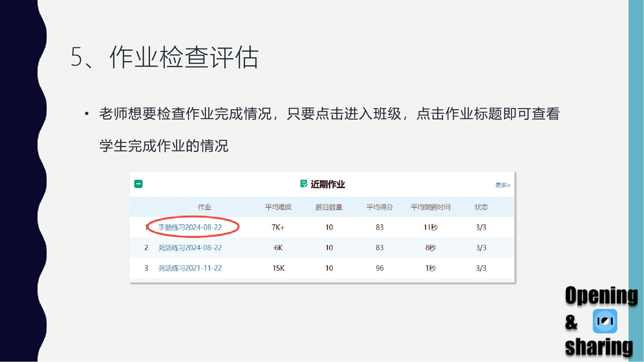Screen dimensions: 644x362
Task: Click the 平均做题时间 column header
Action: click(x=431, y=207)
